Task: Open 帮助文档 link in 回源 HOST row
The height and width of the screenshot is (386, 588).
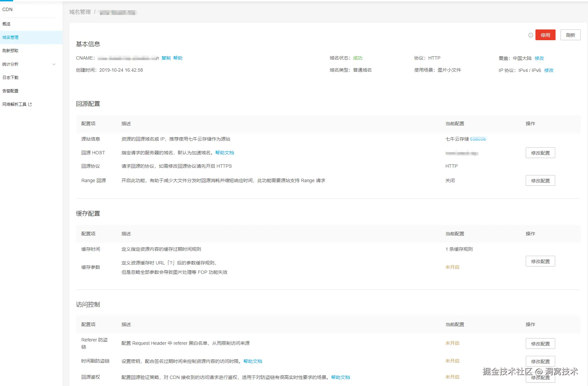Action: tap(225, 153)
